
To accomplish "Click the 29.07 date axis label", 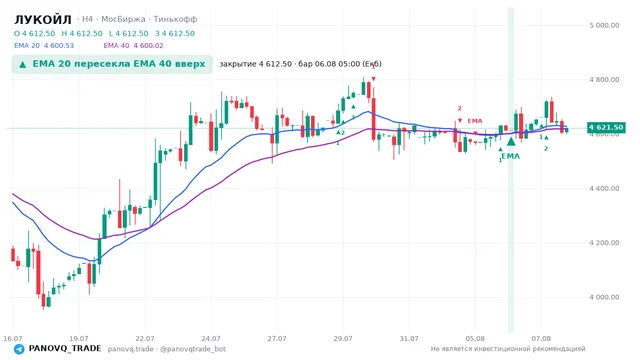I will click(343, 338).
